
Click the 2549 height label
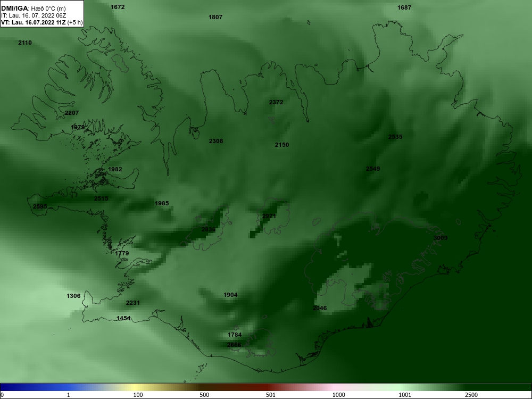coord(373,169)
